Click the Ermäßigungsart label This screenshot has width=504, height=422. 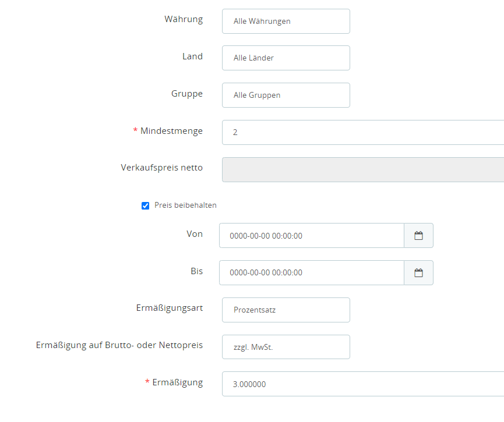click(x=169, y=308)
